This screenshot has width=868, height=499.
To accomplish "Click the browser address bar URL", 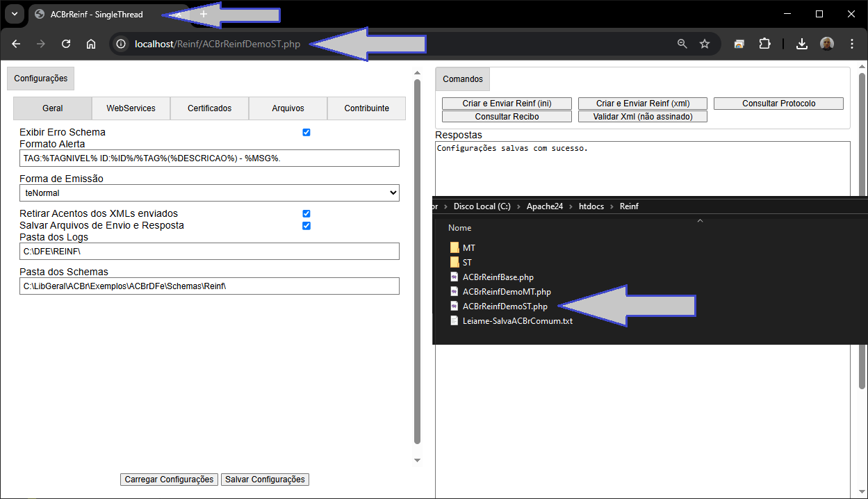I will [218, 44].
